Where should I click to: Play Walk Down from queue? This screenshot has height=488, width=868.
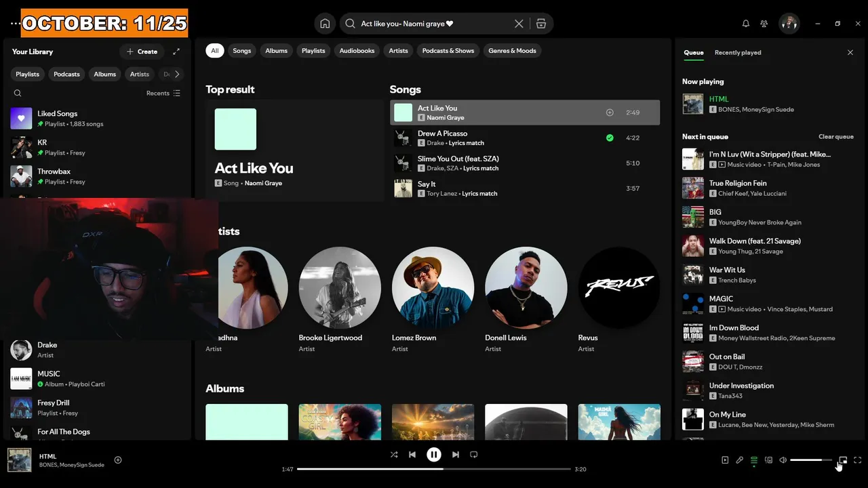click(x=769, y=246)
